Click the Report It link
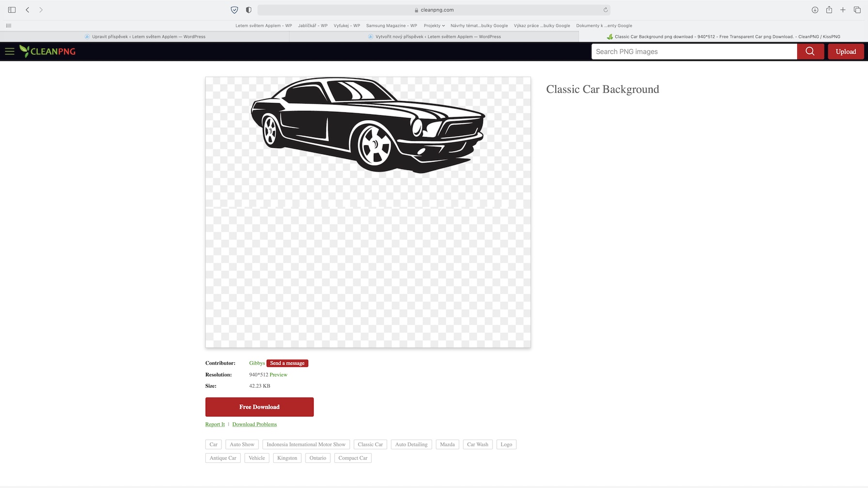This screenshot has width=868, height=488. [x=215, y=425]
